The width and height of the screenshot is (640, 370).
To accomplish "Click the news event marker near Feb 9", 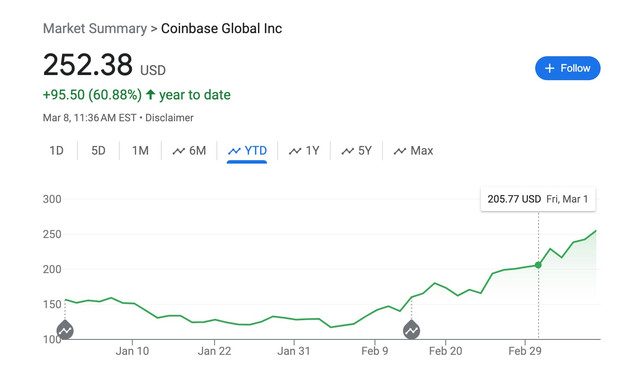I will (x=411, y=330).
